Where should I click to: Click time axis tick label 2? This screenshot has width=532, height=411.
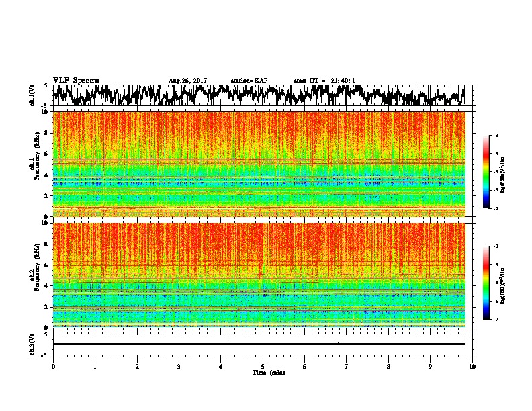coord(137,367)
